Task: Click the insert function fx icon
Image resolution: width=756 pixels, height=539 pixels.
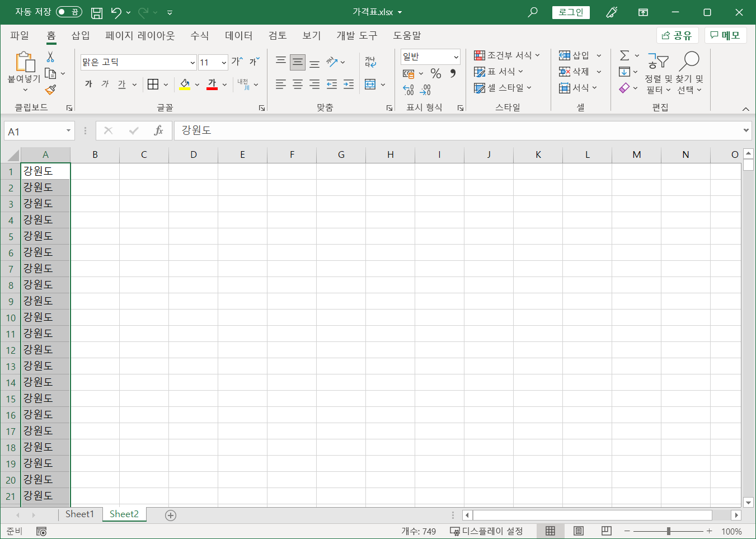Action: coord(158,130)
